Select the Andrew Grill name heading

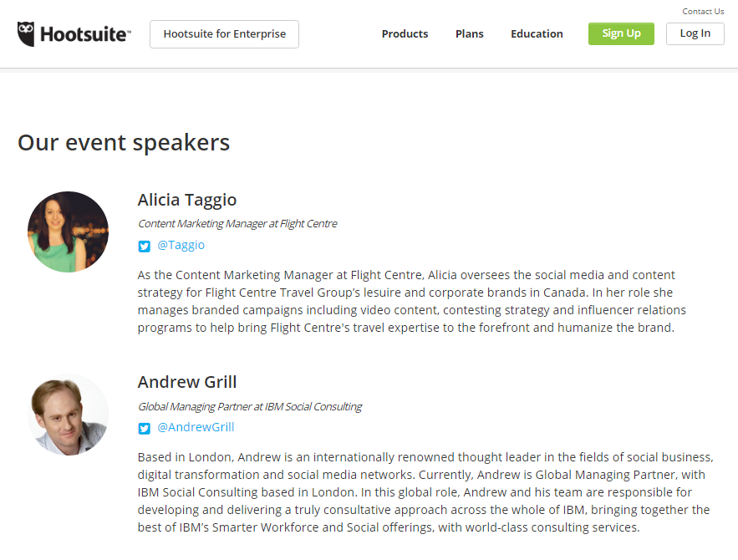click(x=187, y=382)
